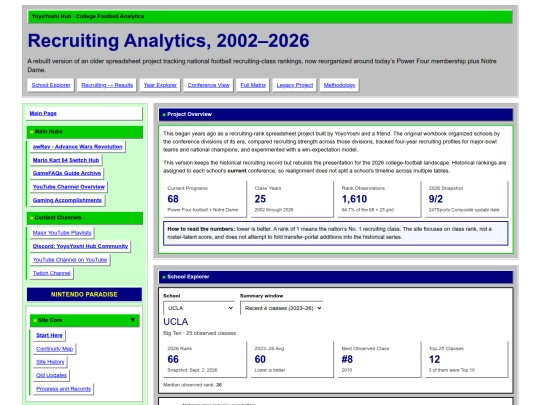Screen dimensions: 540x405
Task: Open the Summary window dropdown
Action: click(282, 308)
